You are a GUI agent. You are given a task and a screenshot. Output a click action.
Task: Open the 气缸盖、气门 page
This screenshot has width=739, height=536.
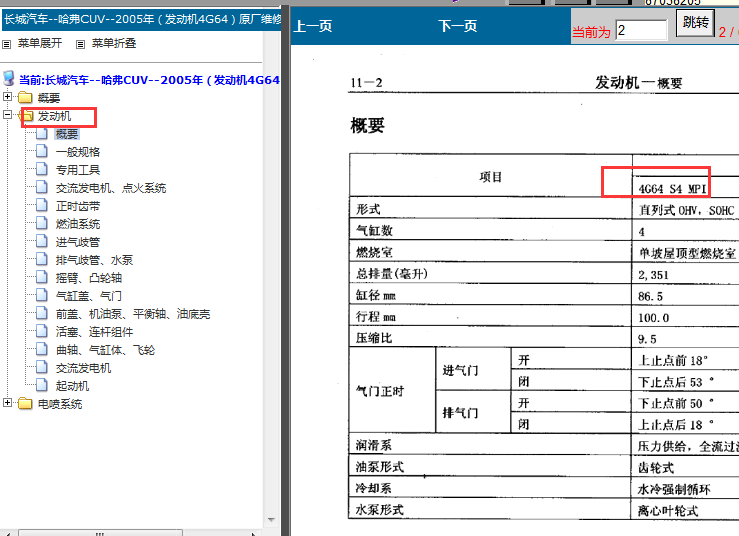89,296
